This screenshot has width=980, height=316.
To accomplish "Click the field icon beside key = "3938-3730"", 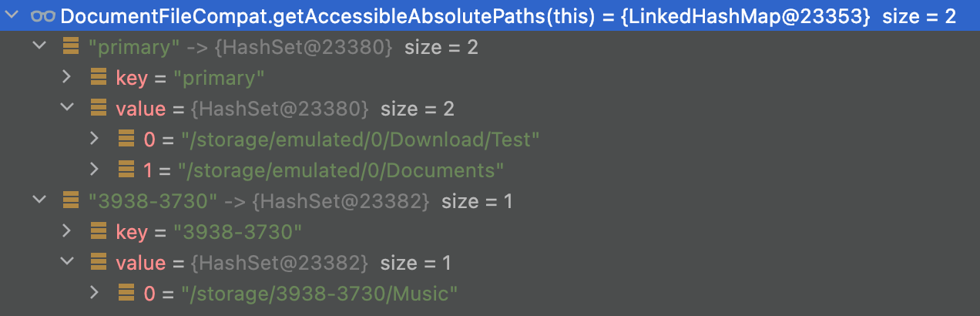I will click(98, 230).
